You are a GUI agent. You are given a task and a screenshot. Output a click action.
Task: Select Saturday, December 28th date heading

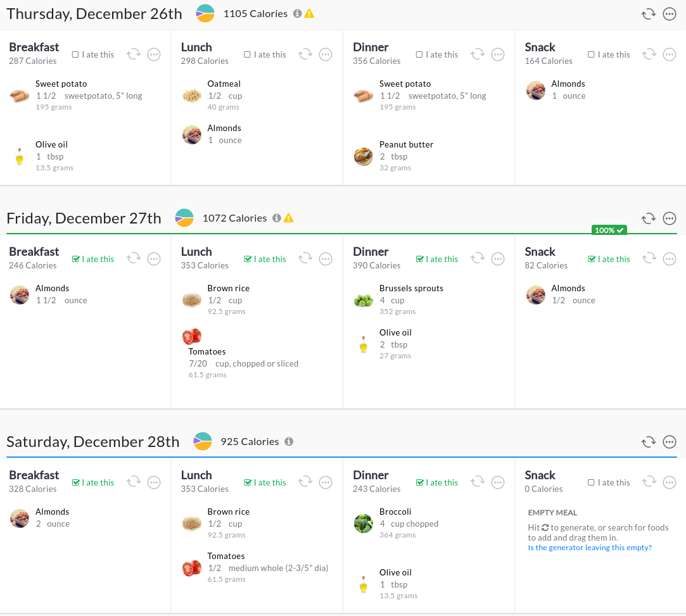coord(92,442)
